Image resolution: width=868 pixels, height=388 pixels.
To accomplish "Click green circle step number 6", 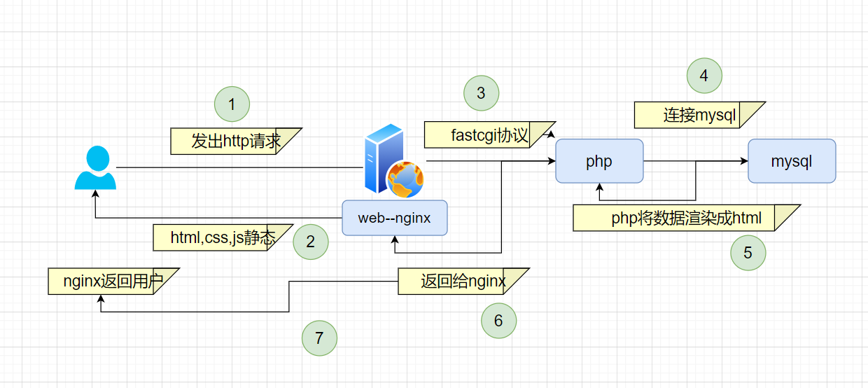I will pos(498,321).
